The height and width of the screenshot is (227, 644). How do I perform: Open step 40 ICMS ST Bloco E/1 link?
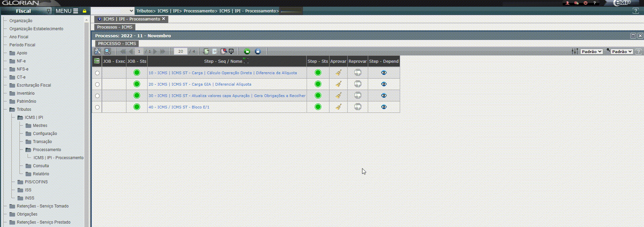click(x=179, y=107)
